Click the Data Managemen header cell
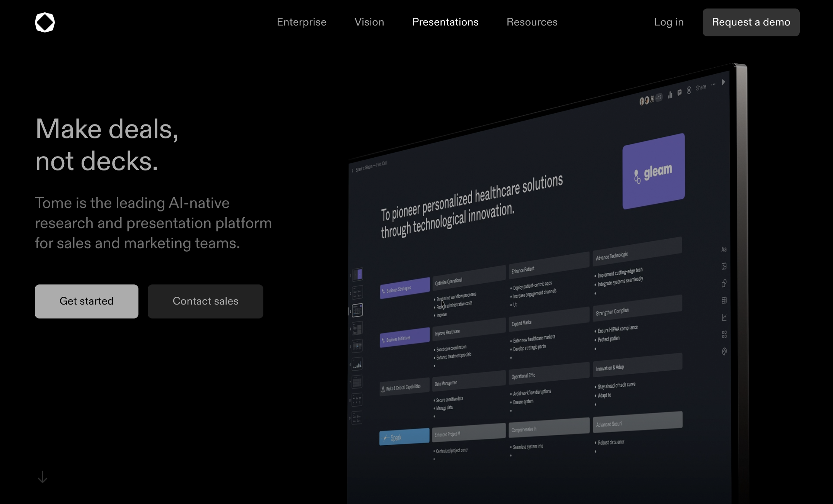Image resolution: width=833 pixels, height=504 pixels. pos(469,381)
